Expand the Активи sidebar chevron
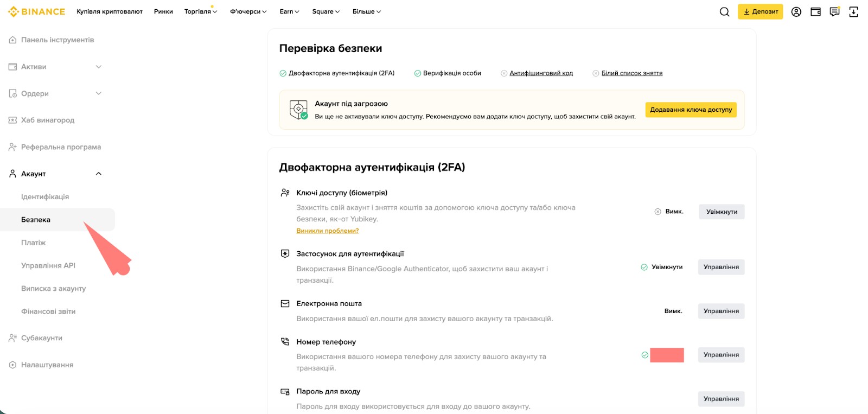 (x=99, y=67)
